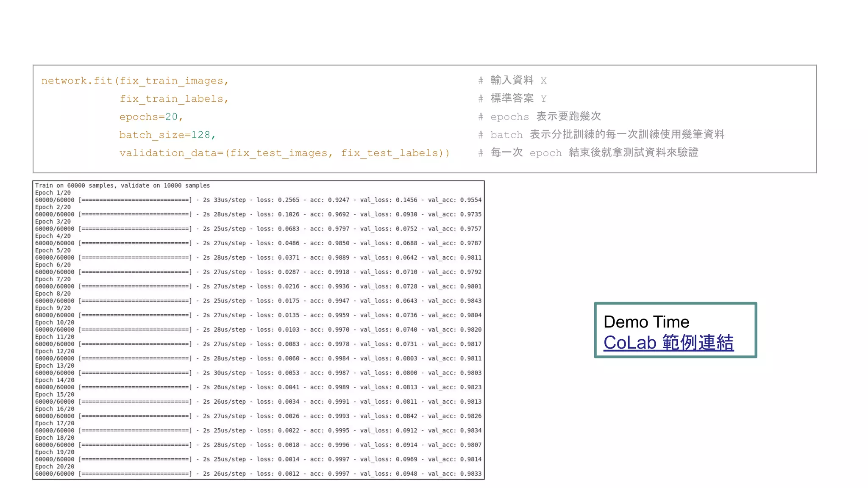Click acc value 0.9797
The height and width of the screenshot is (488, 868).
click(x=339, y=229)
